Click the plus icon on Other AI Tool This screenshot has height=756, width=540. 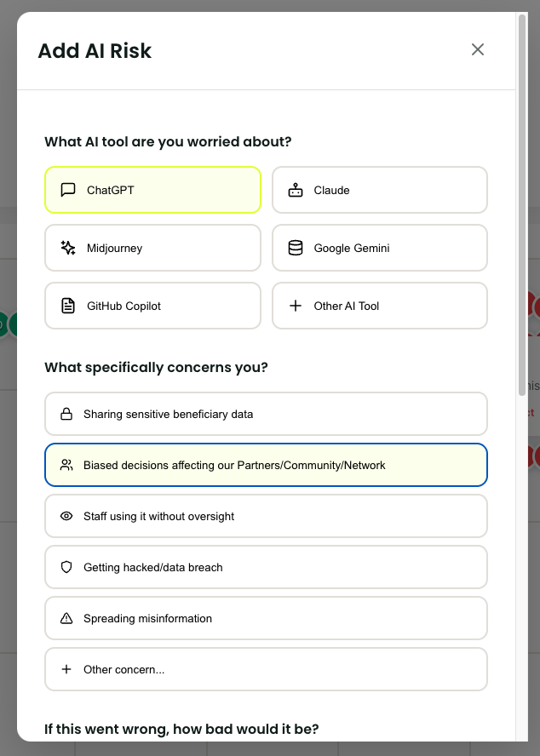coord(295,305)
